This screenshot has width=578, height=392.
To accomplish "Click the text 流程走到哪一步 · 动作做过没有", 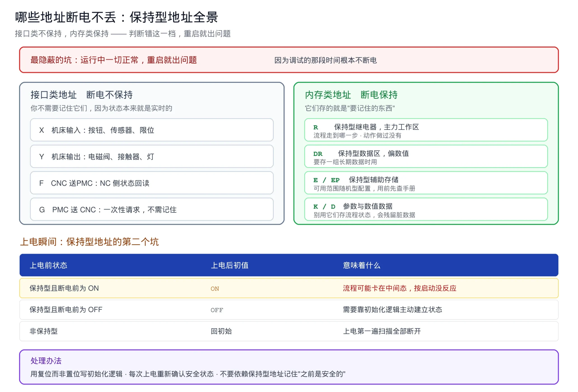I will [357, 135].
